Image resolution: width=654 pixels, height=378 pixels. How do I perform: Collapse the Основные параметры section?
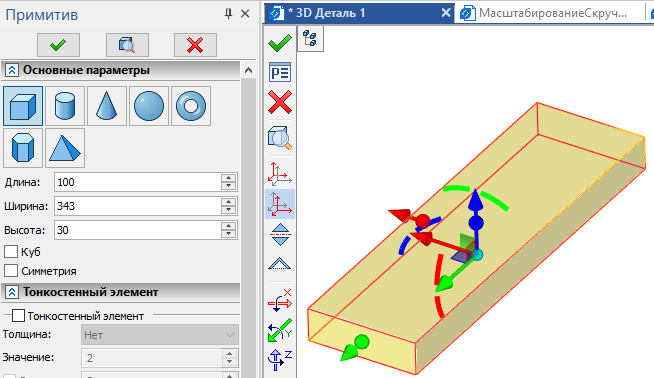click(x=12, y=70)
